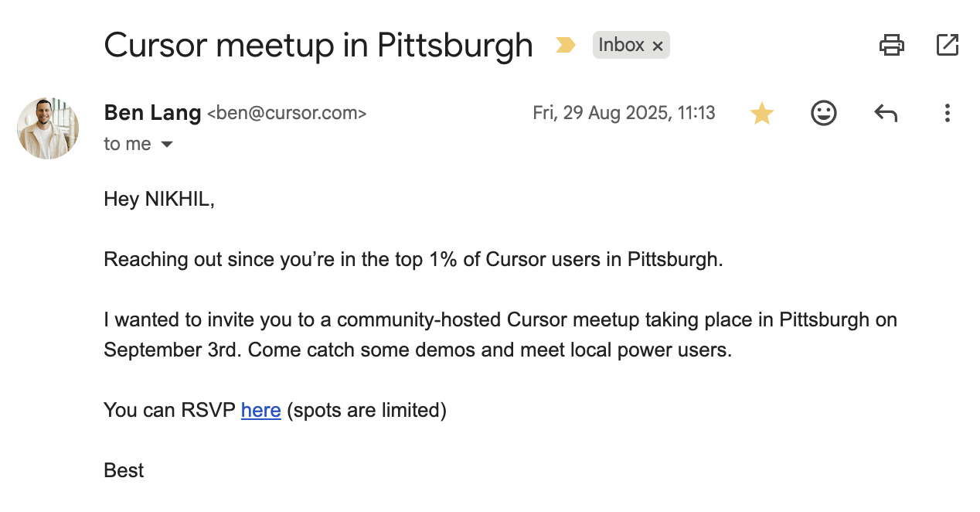Add an emoji reaction to the email

click(x=823, y=114)
